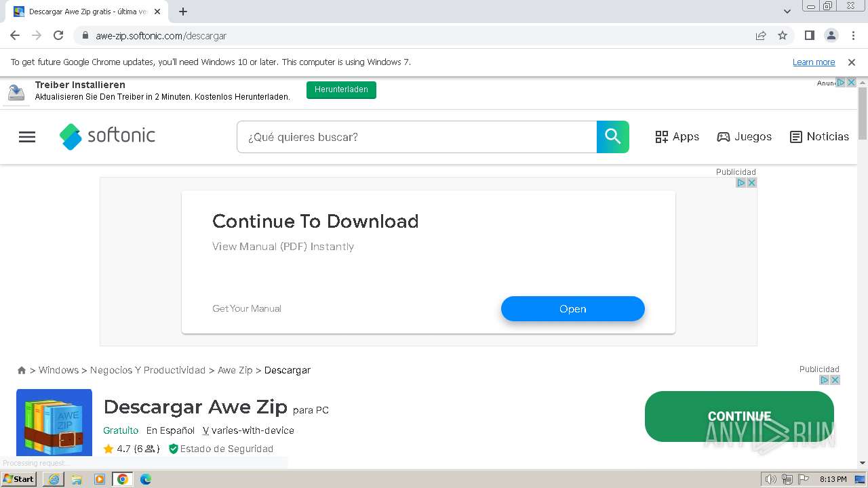868x488 pixels.
Task: Close the right sidebar ad
Action: click(x=835, y=380)
